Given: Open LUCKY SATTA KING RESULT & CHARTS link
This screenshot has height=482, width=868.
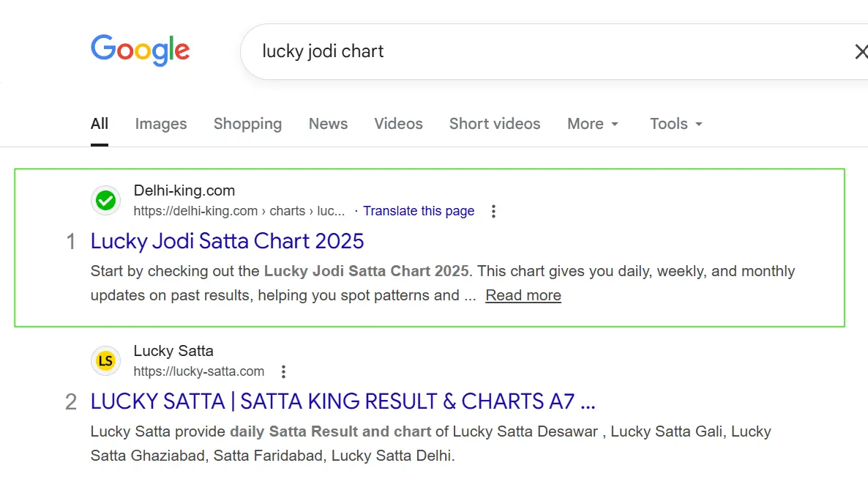Looking at the screenshot, I should pyautogui.click(x=343, y=401).
